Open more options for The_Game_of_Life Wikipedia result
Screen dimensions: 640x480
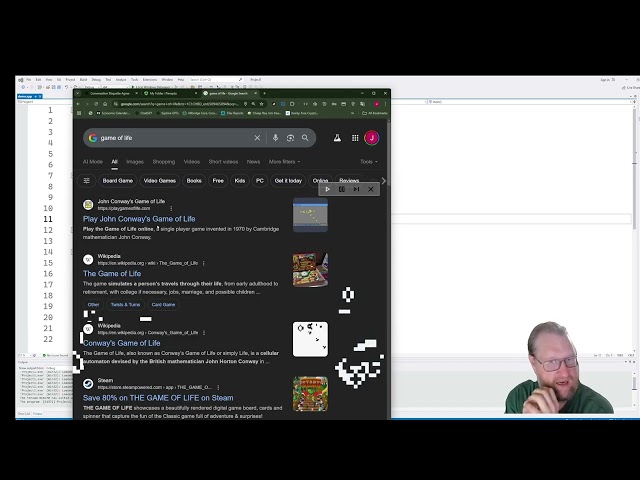click(x=204, y=263)
